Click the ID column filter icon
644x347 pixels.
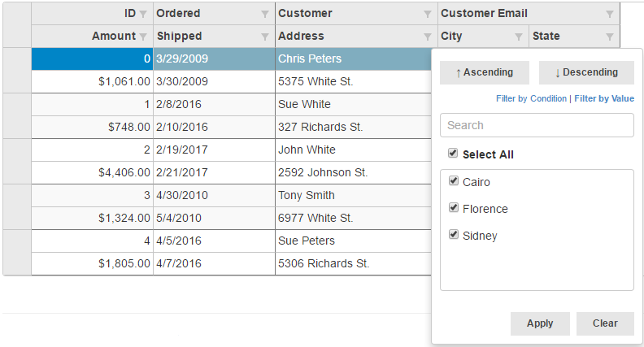(x=143, y=14)
